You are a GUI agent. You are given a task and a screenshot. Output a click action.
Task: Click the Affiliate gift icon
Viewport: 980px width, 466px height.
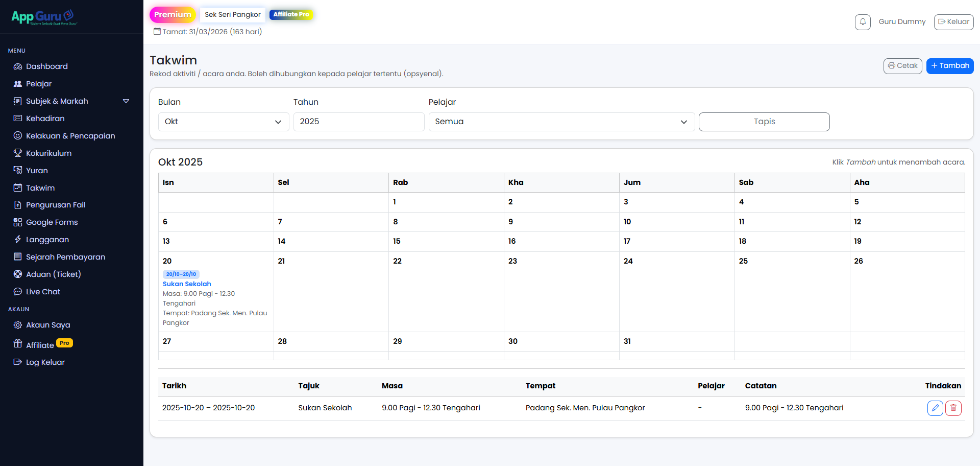(x=18, y=344)
